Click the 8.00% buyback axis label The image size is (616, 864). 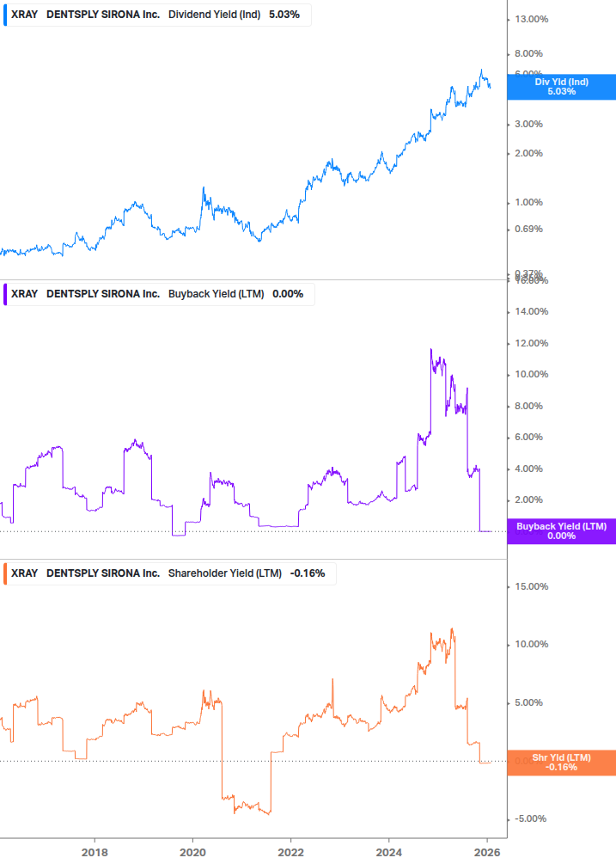(x=528, y=406)
